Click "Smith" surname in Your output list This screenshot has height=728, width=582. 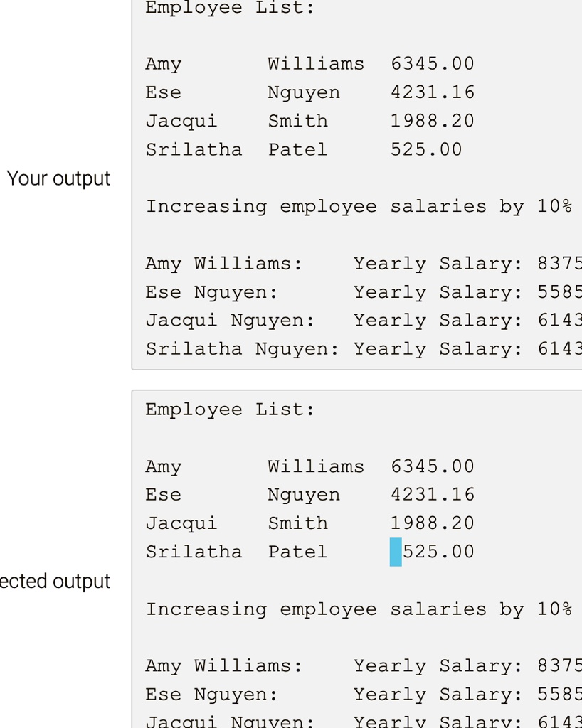pyautogui.click(x=297, y=121)
